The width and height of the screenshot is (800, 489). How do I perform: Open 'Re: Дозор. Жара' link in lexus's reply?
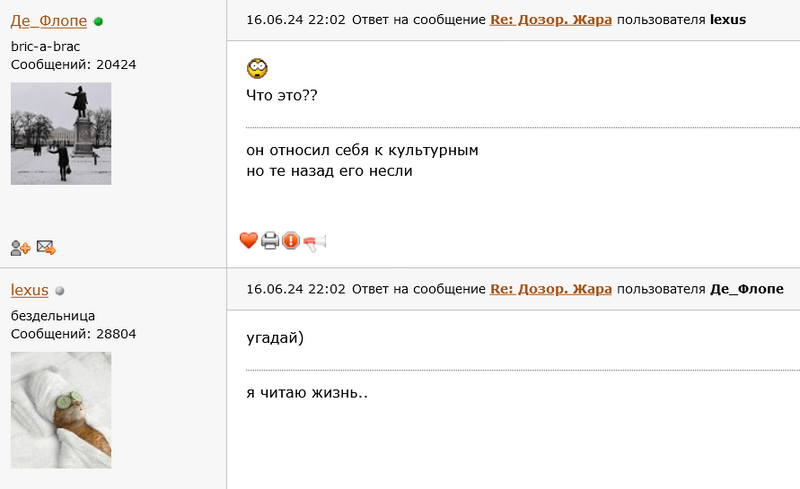550,289
